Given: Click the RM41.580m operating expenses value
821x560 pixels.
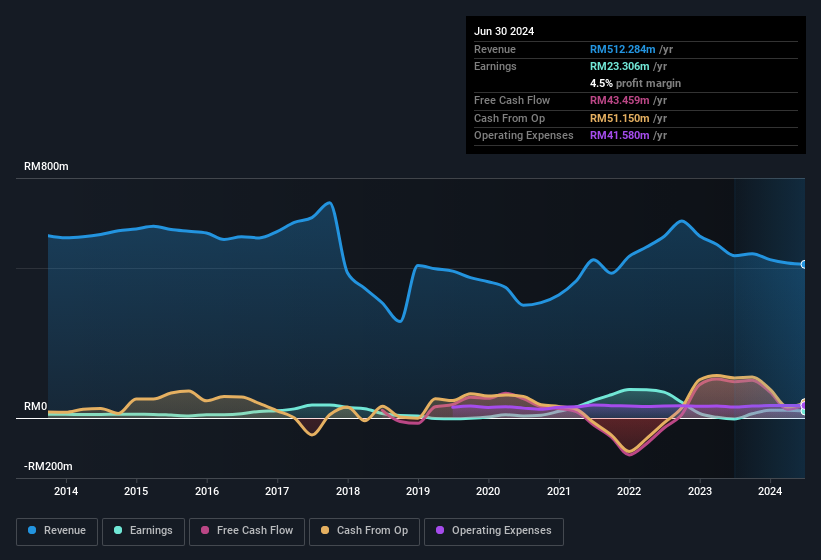Looking at the screenshot, I should 619,136.
